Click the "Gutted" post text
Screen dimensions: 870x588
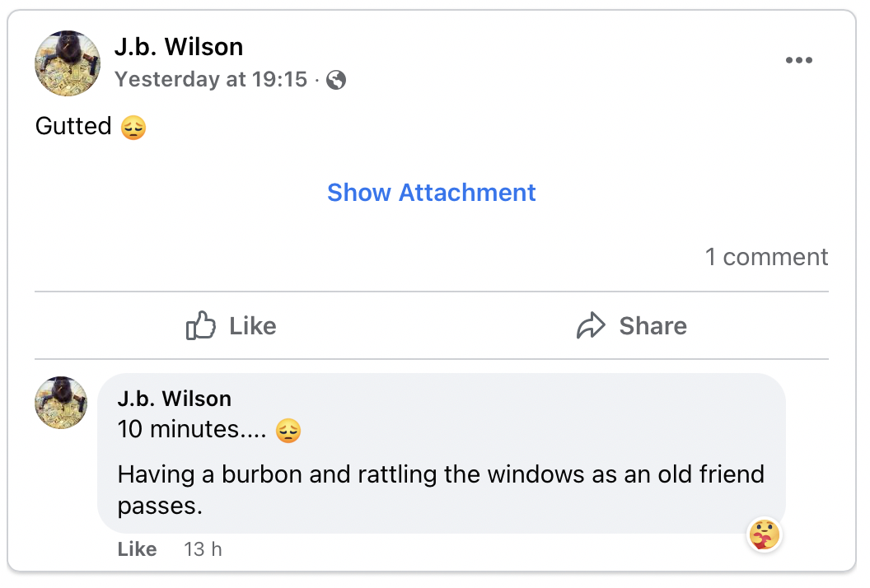tap(73, 127)
